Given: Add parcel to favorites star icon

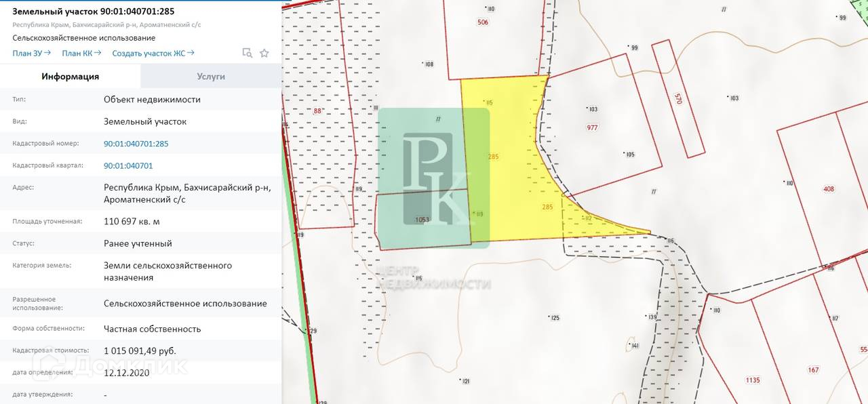Looking at the screenshot, I should (264, 53).
